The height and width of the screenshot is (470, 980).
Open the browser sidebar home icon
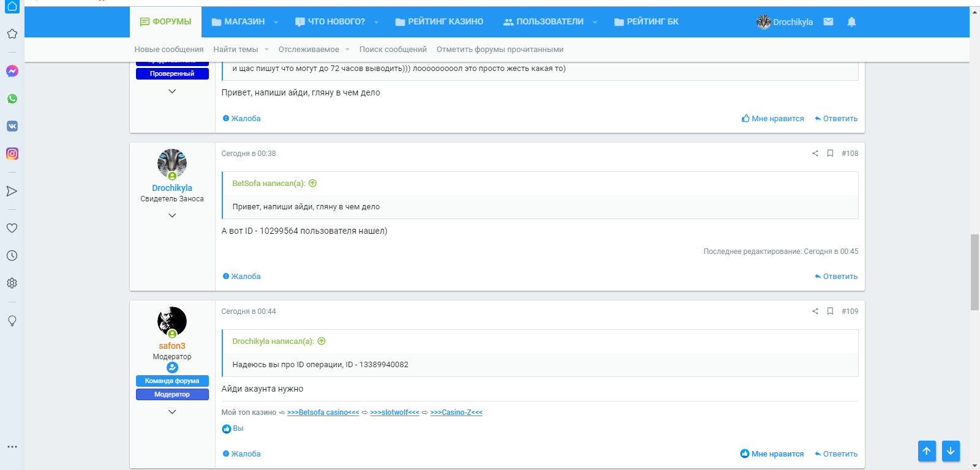click(x=12, y=6)
